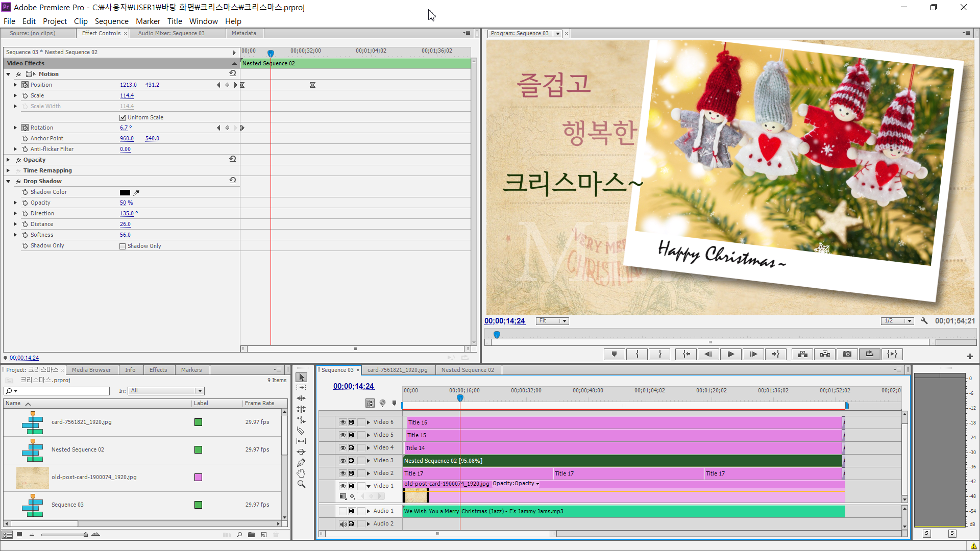
Task: Open the Fit zoom level dropdown
Action: pyautogui.click(x=552, y=321)
